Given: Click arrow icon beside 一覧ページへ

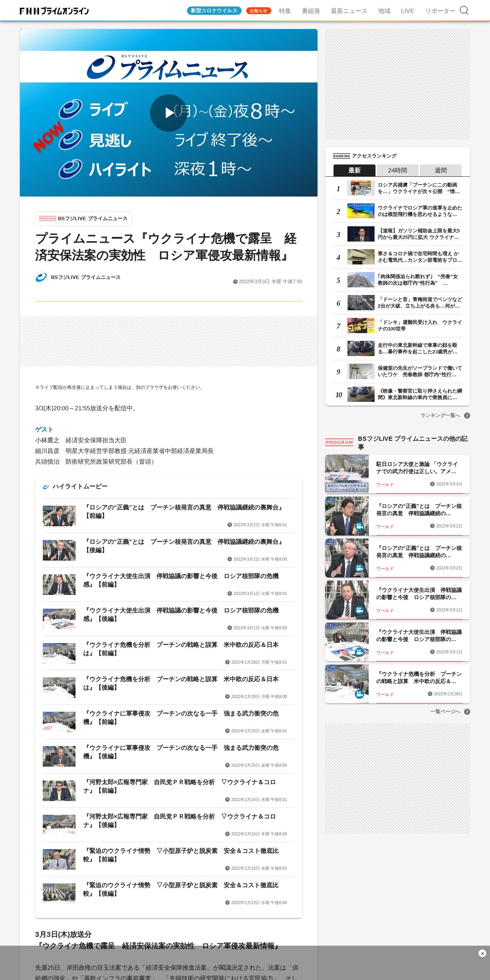Looking at the screenshot, I should click(467, 712).
